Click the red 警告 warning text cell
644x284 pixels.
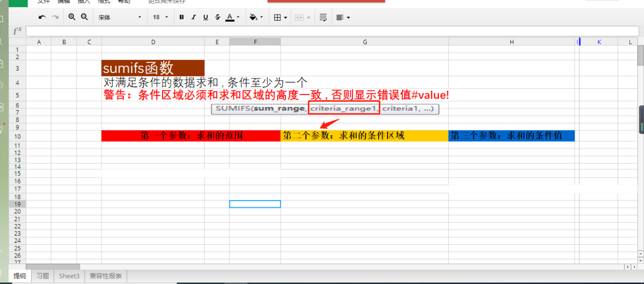click(276, 95)
